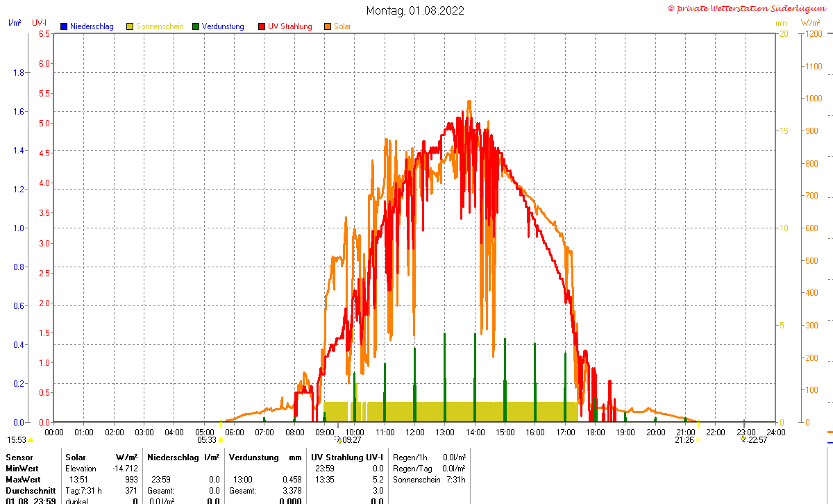Click the marker icon next to 22:57
The height and width of the screenshot is (504, 833).
pyautogui.click(x=743, y=439)
